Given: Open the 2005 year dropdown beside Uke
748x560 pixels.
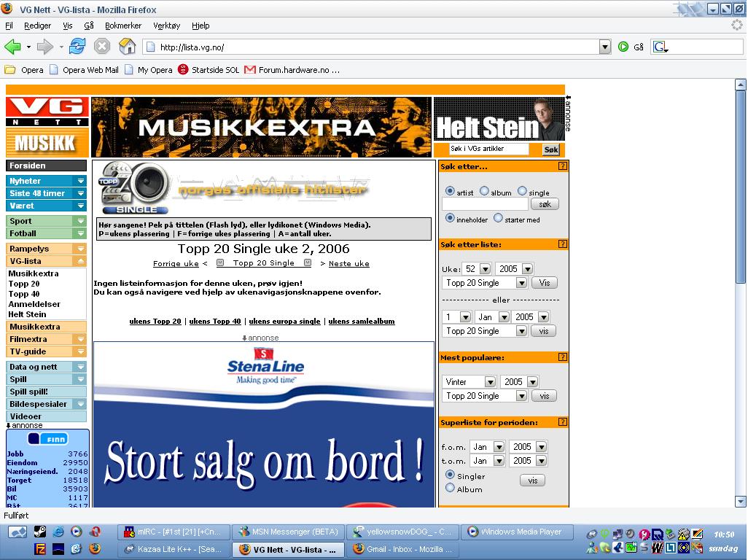Looking at the screenshot, I should click(514, 268).
